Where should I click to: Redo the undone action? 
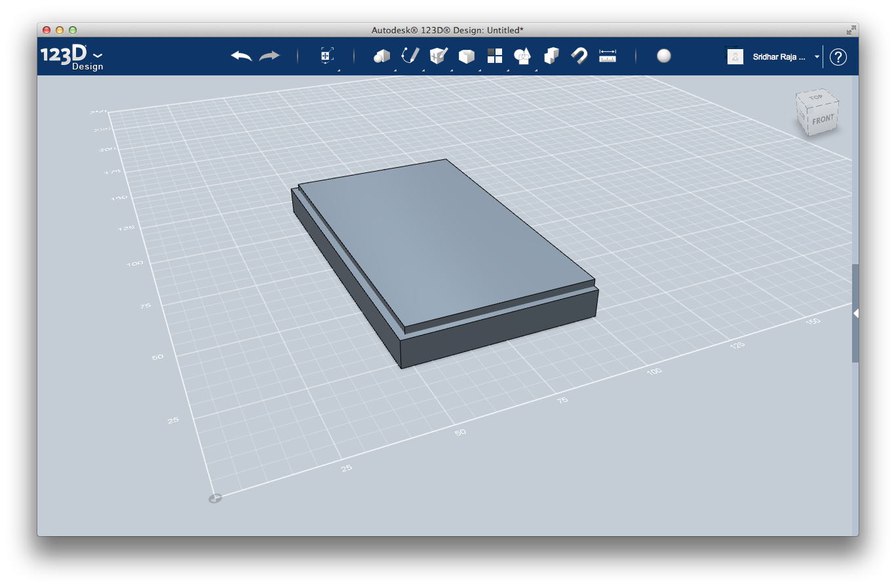click(269, 56)
